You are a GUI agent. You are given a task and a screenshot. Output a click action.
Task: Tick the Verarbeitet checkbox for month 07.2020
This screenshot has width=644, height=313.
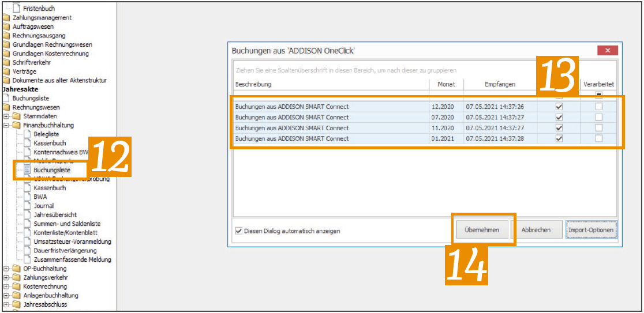[599, 118]
